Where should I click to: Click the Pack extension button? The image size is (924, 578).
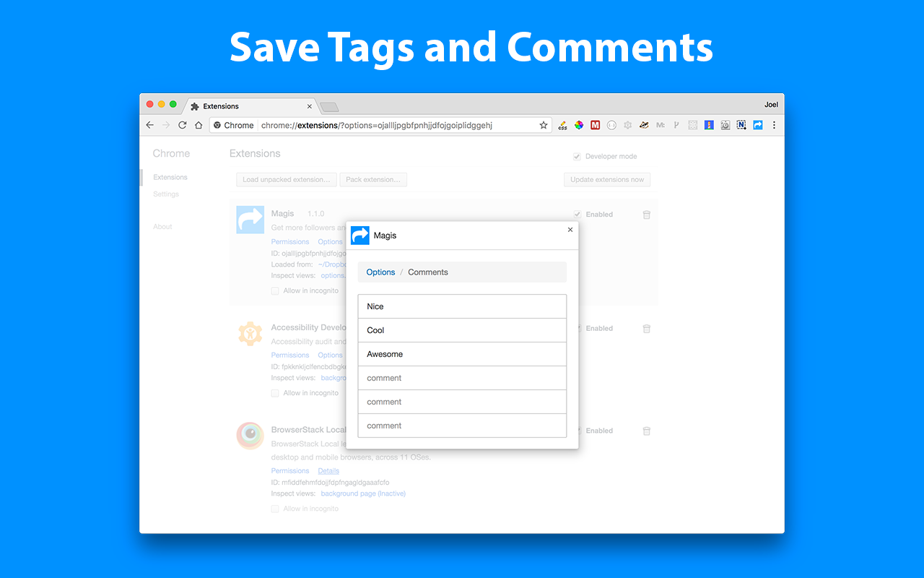pyautogui.click(x=373, y=180)
